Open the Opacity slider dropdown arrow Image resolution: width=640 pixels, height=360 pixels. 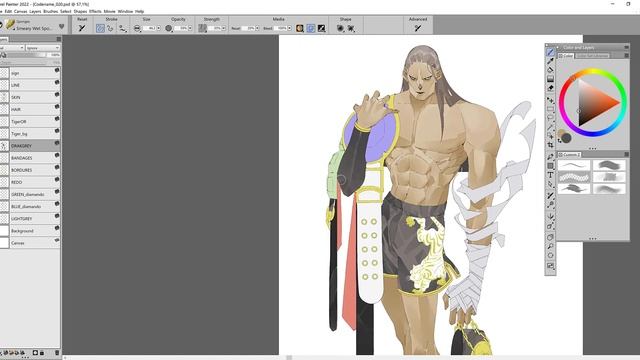click(x=190, y=28)
